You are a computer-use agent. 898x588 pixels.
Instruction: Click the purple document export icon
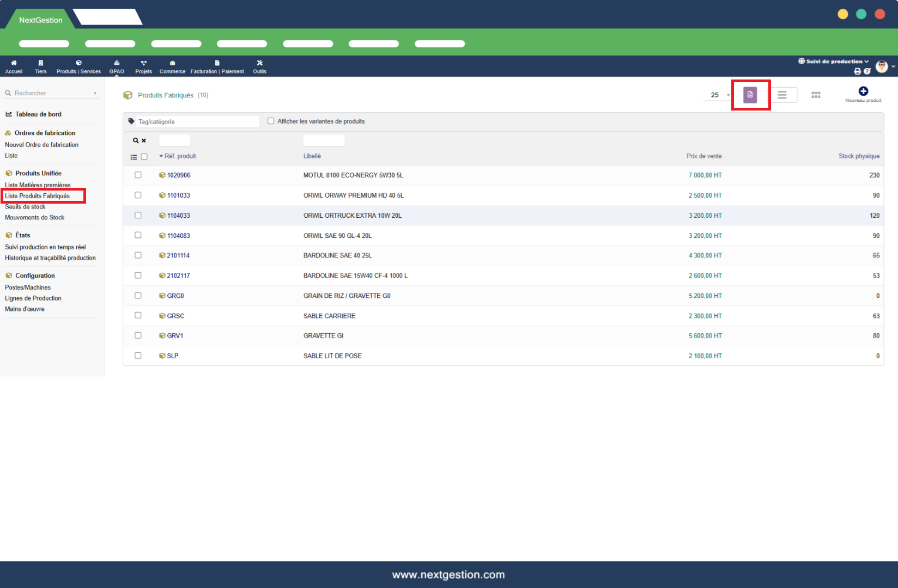pyautogui.click(x=750, y=95)
